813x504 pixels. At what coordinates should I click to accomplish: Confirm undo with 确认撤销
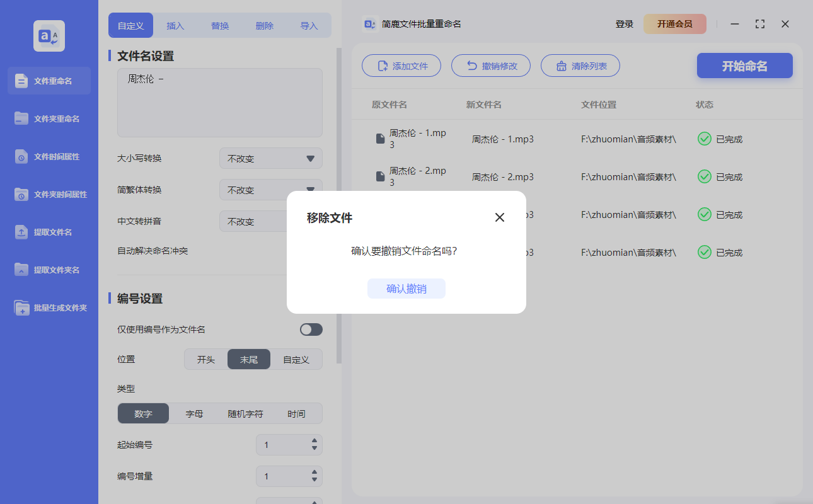coord(407,288)
